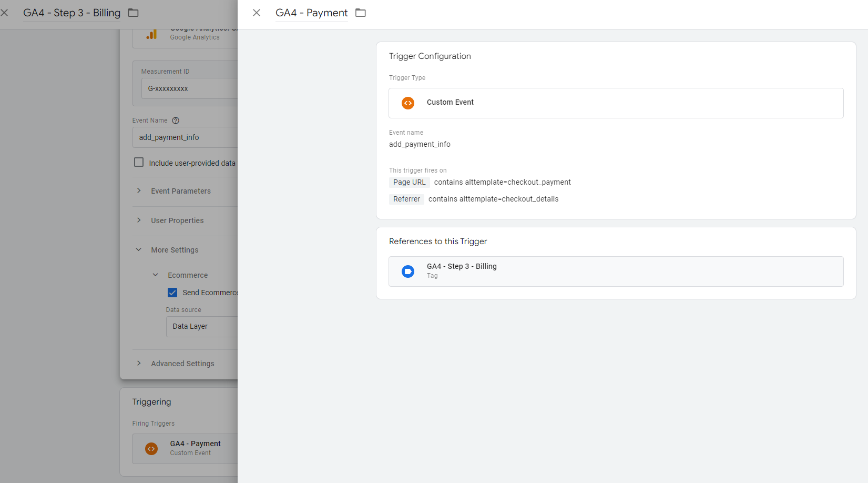Select the Page URL condition chip
The height and width of the screenshot is (483, 868).
click(410, 182)
